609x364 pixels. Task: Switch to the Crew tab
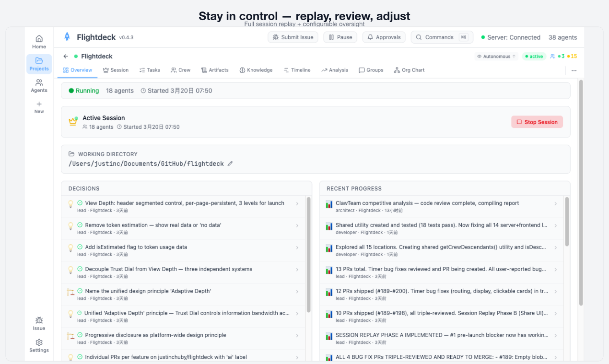180,70
